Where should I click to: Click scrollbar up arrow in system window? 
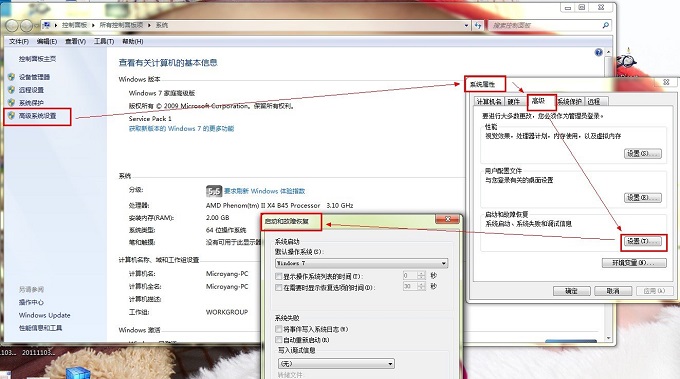coord(608,52)
